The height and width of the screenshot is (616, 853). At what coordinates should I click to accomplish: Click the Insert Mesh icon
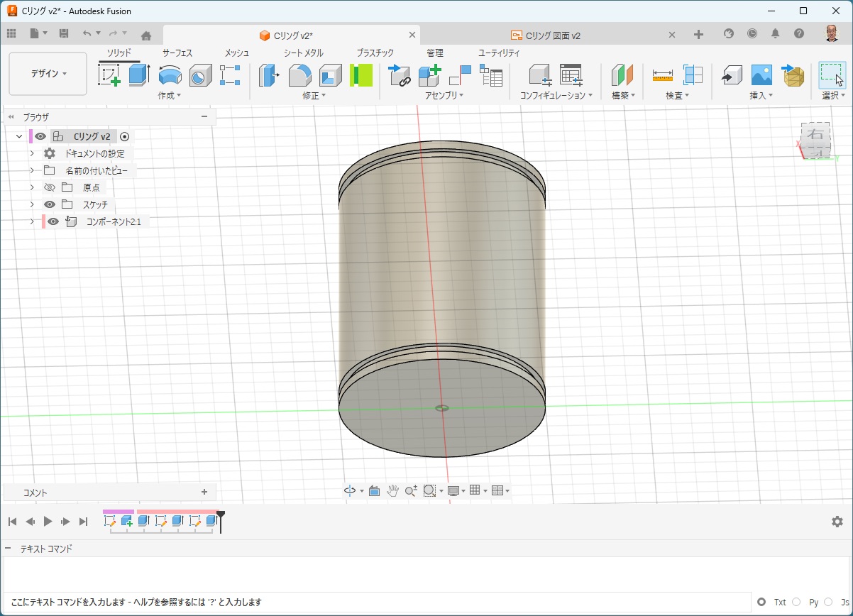(793, 75)
